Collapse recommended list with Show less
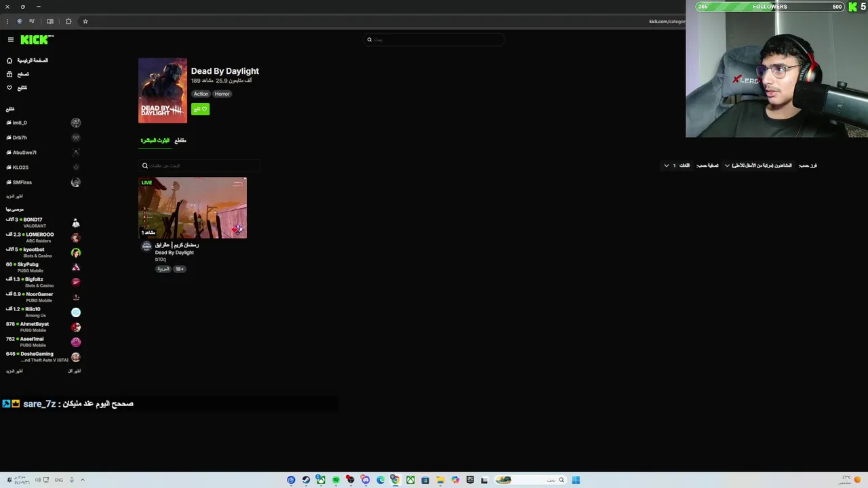The image size is (868, 488). [x=75, y=371]
